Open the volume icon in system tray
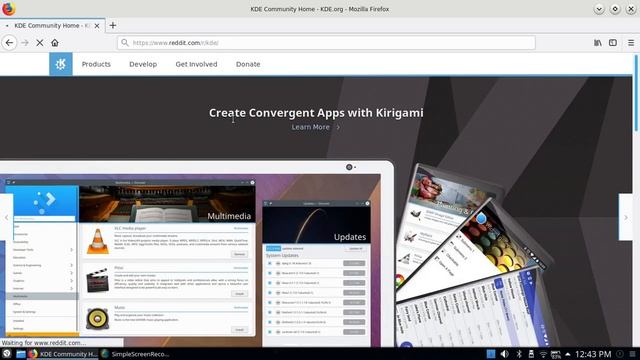The image size is (640, 360). [504, 354]
